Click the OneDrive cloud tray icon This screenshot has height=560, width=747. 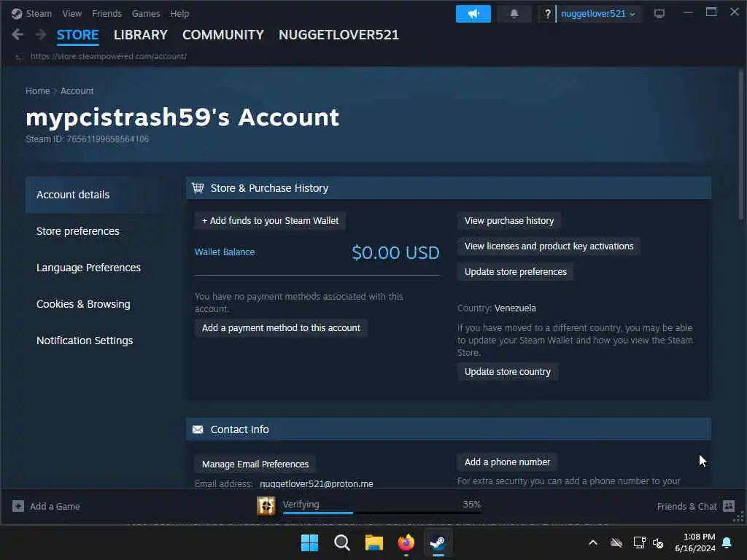pyautogui.click(x=616, y=542)
